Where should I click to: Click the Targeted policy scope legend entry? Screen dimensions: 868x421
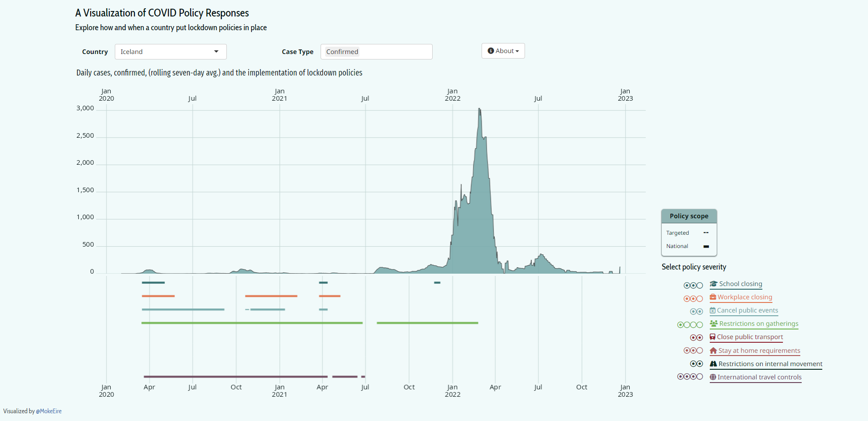click(x=677, y=233)
